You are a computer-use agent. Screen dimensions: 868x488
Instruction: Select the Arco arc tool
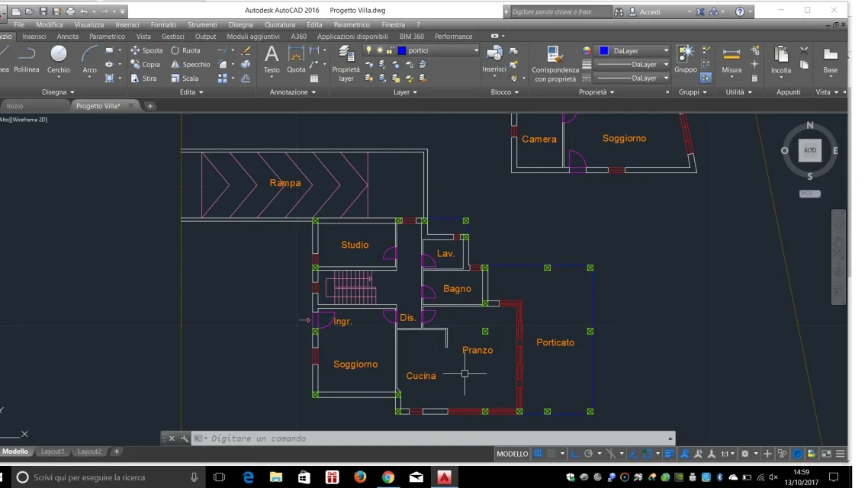pos(89,59)
